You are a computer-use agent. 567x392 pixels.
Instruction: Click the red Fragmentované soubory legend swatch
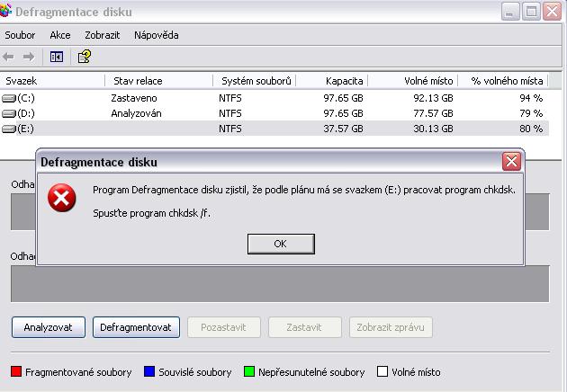point(16,371)
